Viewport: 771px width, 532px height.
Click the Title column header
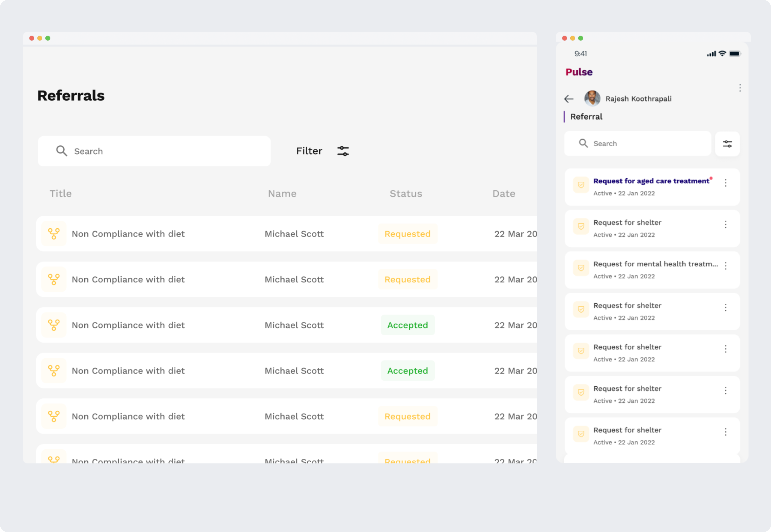[x=60, y=194]
